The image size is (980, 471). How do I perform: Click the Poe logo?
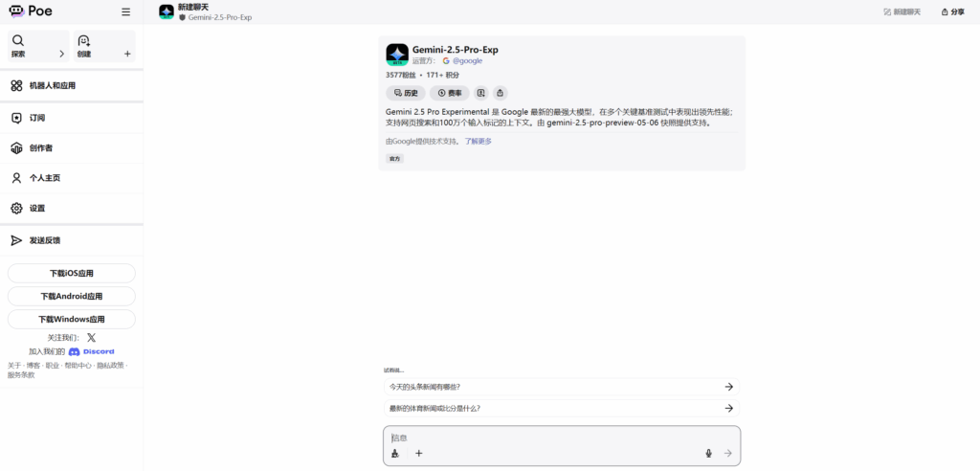30,11
